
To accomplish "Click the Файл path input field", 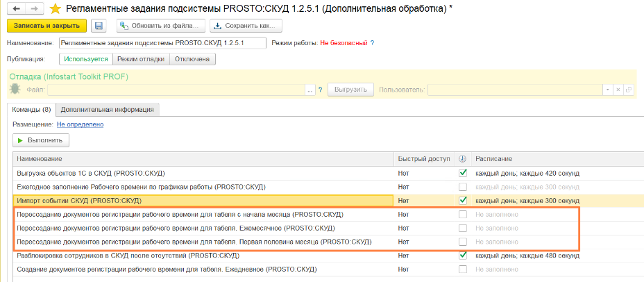I will (176, 90).
